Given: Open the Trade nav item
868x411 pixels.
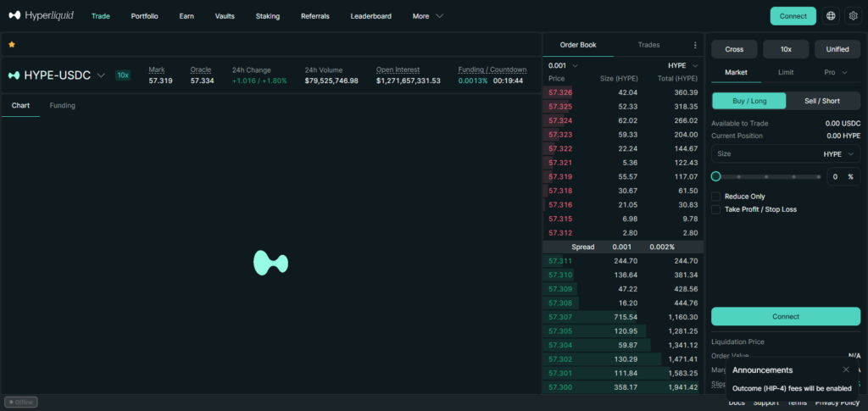Looking at the screenshot, I should (x=101, y=16).
